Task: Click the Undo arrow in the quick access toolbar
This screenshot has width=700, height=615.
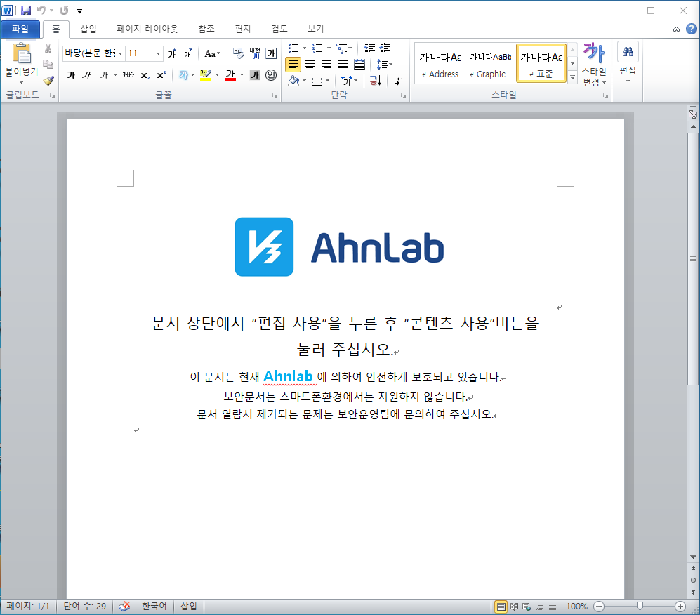Action: click(x=41, y=11)
